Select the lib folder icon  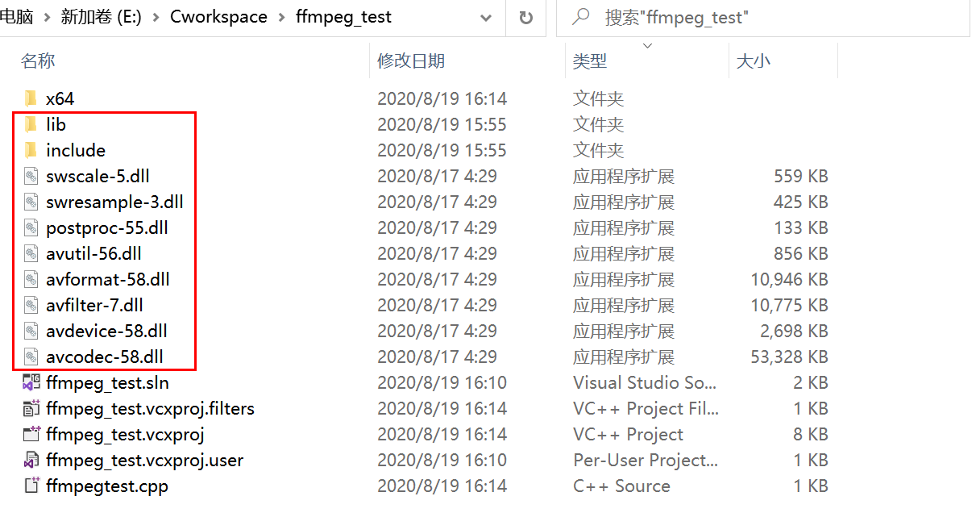pos(31,124)
